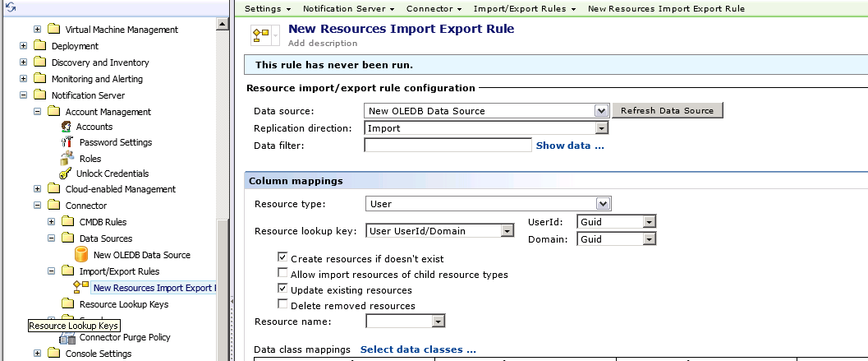
Task: Click the New OLEDB Data Source database icon
Action: [x=82, y=255]
